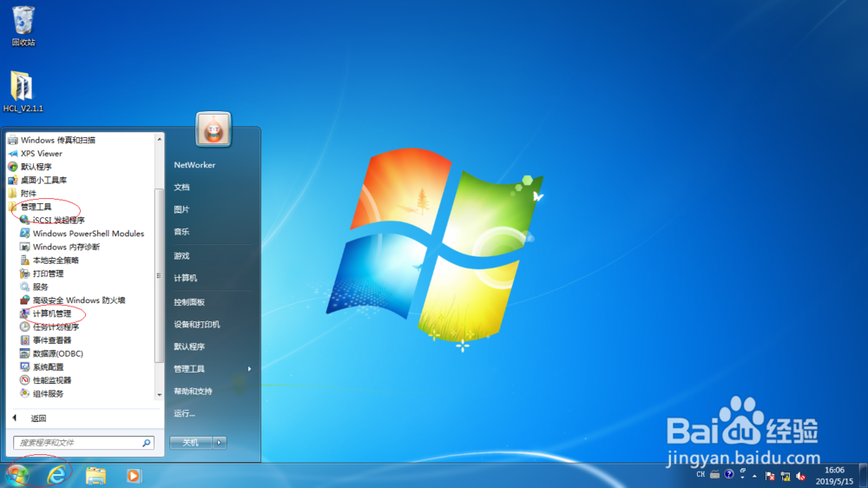The width and height of the screenshot is (868, 488).
Task: Open 文档 in the right pane
Action: (181, 188)
